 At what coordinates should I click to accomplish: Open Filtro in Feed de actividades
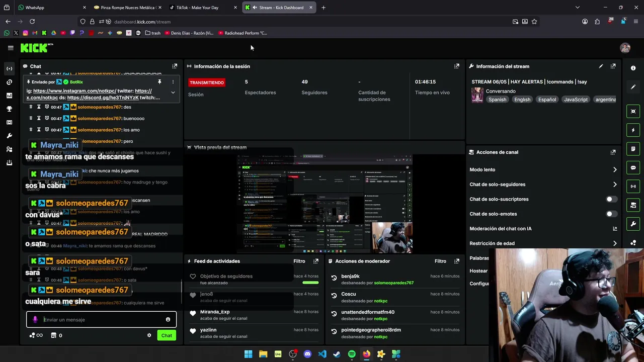[299, 261]
